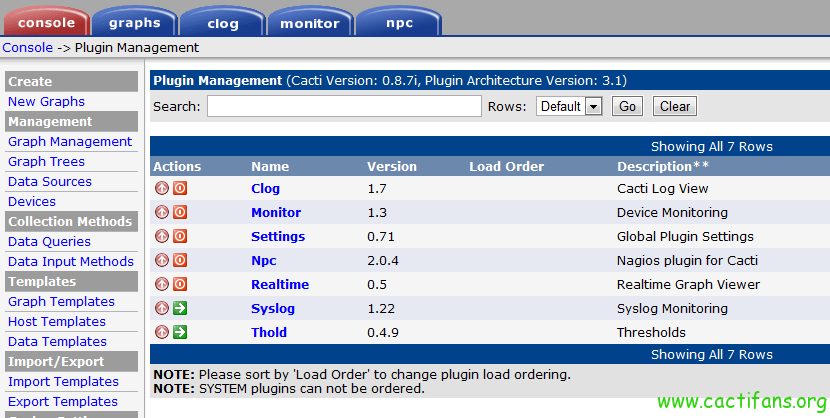Navigate to Data Sources
The height and width of the screenshot is (418, 830).
pyautogui.click(x=50, y=181)
